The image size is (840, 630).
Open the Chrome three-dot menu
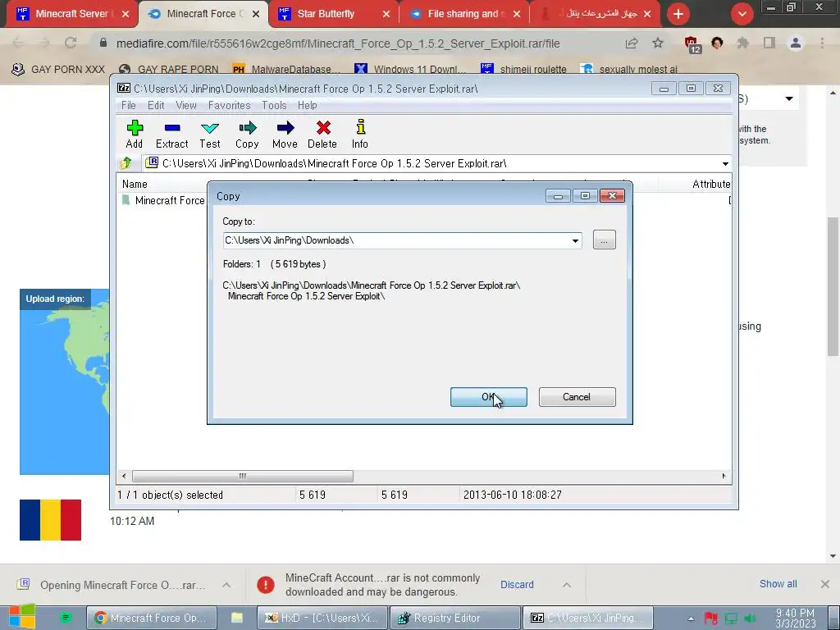pos(822,43)
